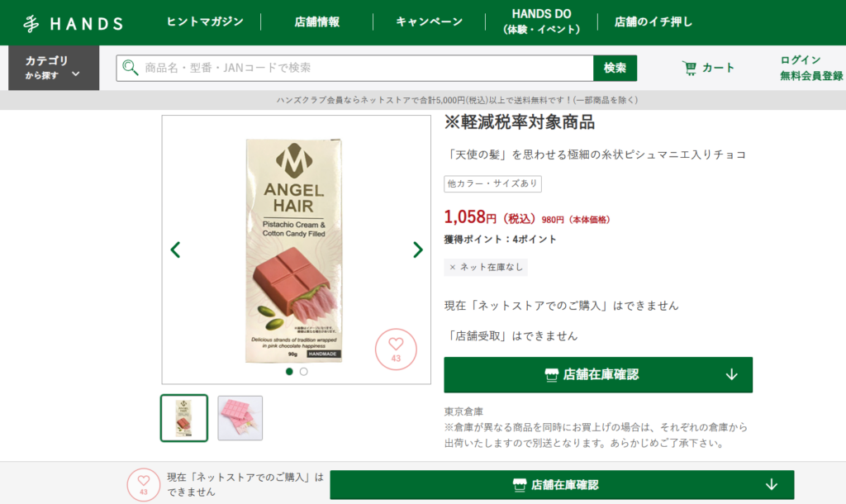Click the 検索 search button
The height and width of the screenshot is (504, 846).
click(615, 68)
